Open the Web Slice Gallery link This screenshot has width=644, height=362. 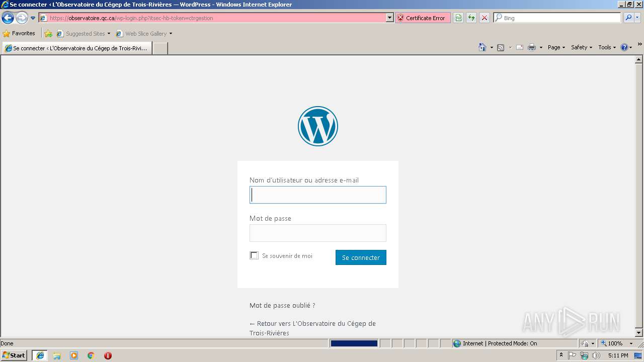(x=141, y=34)
